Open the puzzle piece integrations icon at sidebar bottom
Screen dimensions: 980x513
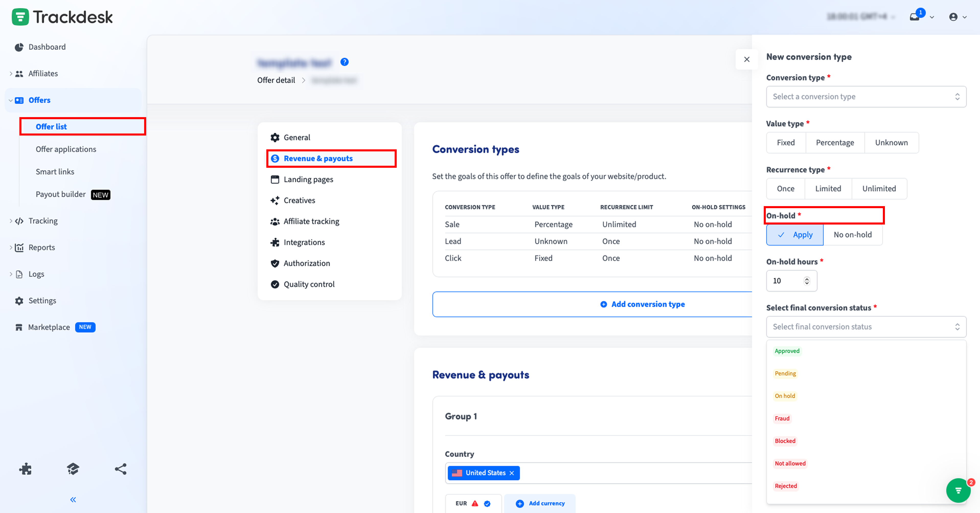click(26, 469)
